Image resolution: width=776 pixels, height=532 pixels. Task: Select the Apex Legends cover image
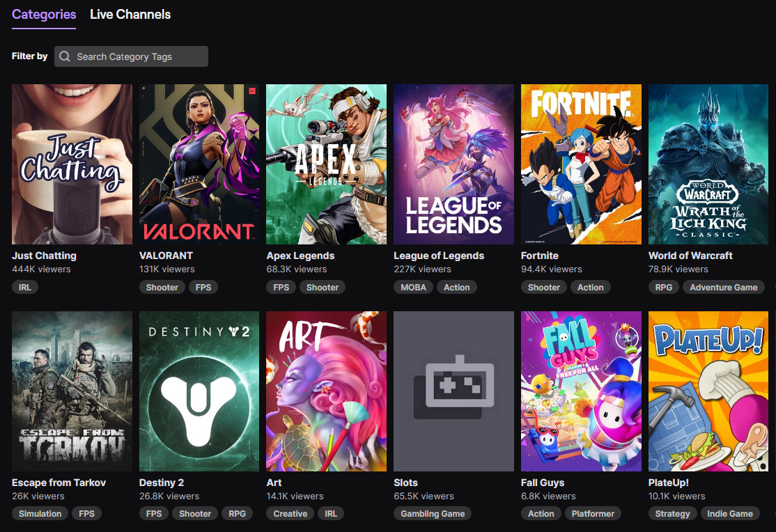click(x=326, y=164)
